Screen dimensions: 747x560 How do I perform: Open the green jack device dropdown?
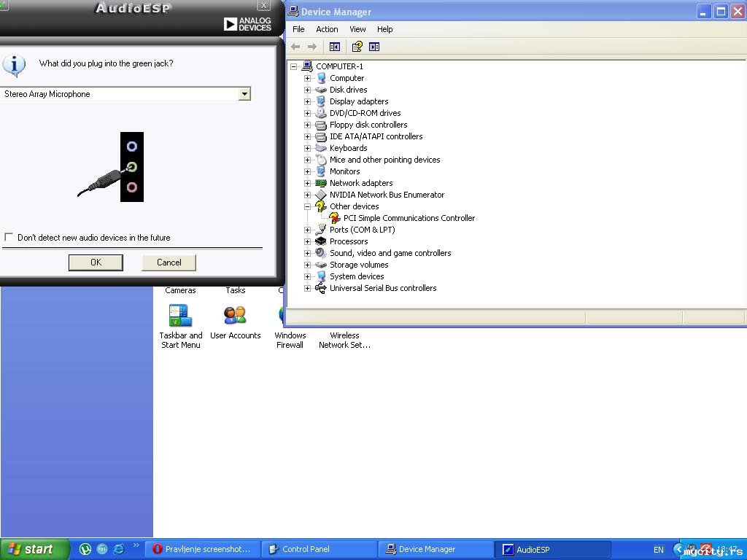[x=244, y=94]
